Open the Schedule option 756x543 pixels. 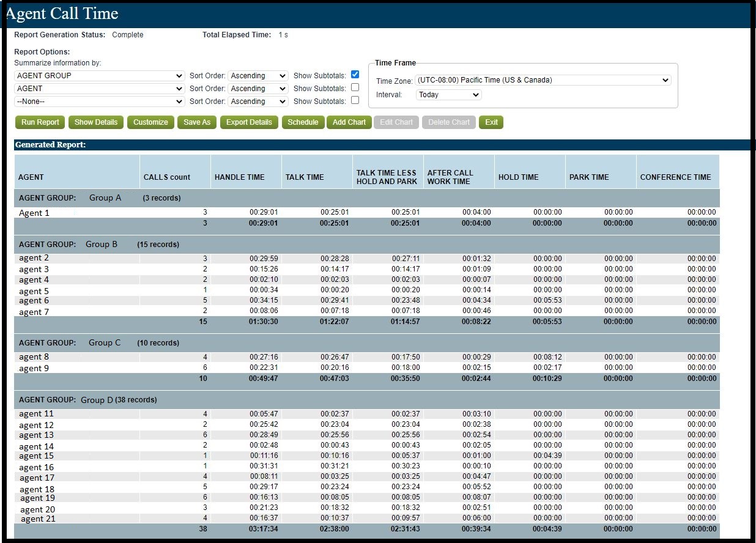(303, 122)
